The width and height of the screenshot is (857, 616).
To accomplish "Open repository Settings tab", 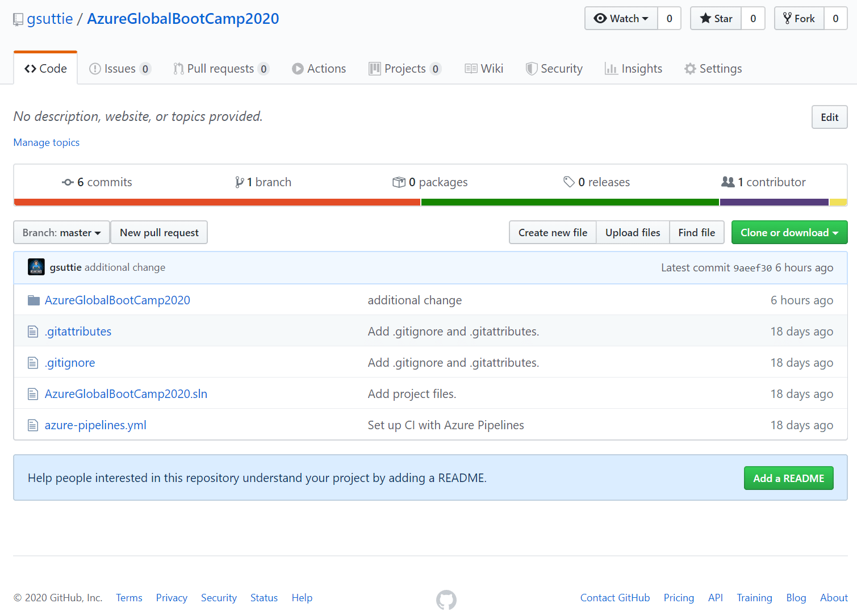I will click(713, 69).
